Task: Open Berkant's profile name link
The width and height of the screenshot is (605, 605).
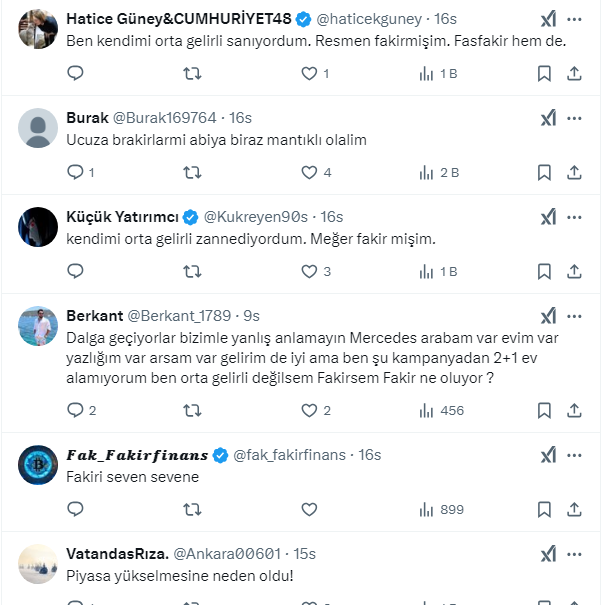Action: pos(94,316)
